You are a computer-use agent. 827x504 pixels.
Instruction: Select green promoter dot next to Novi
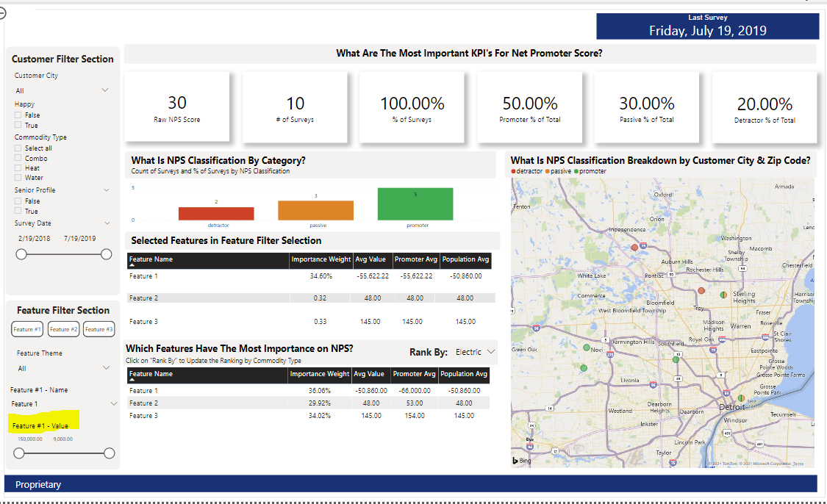point(586,348)
